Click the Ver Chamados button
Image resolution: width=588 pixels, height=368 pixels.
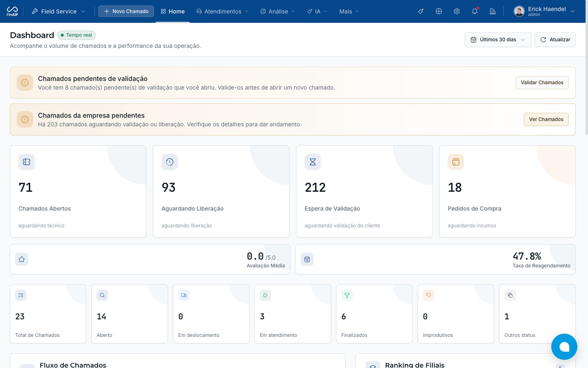point(546,119)
